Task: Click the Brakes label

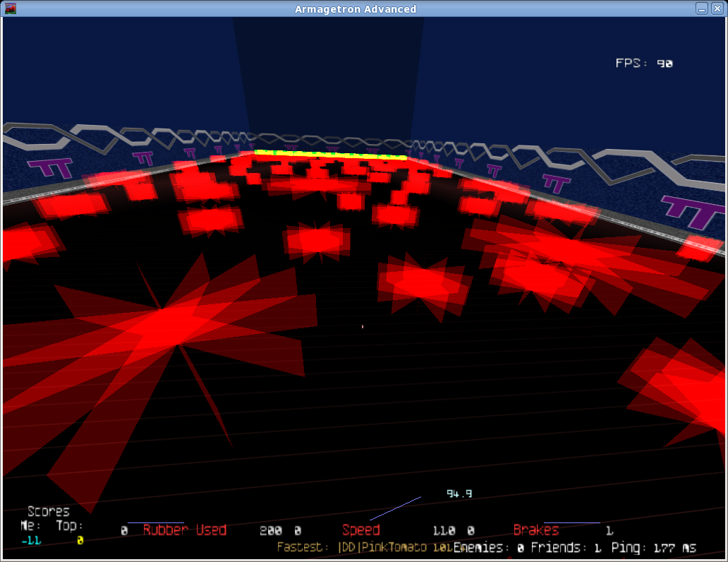Action: pyautogui.click(x=536, y=530)
